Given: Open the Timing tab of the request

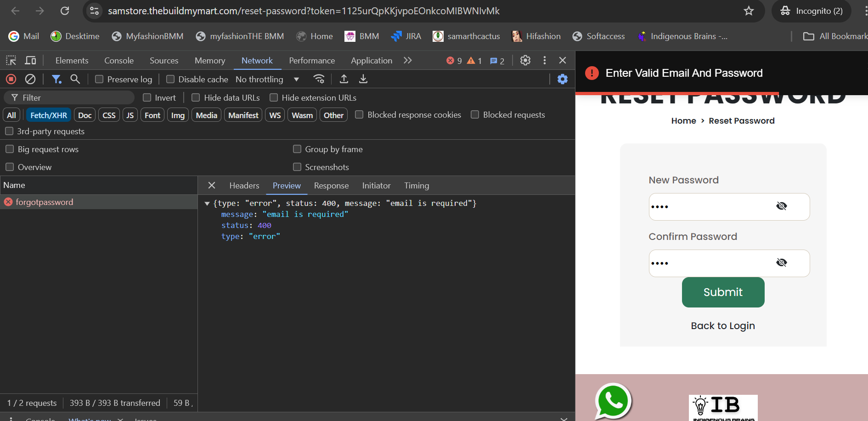Looking at the screenshot, I should tap(417, 185).
